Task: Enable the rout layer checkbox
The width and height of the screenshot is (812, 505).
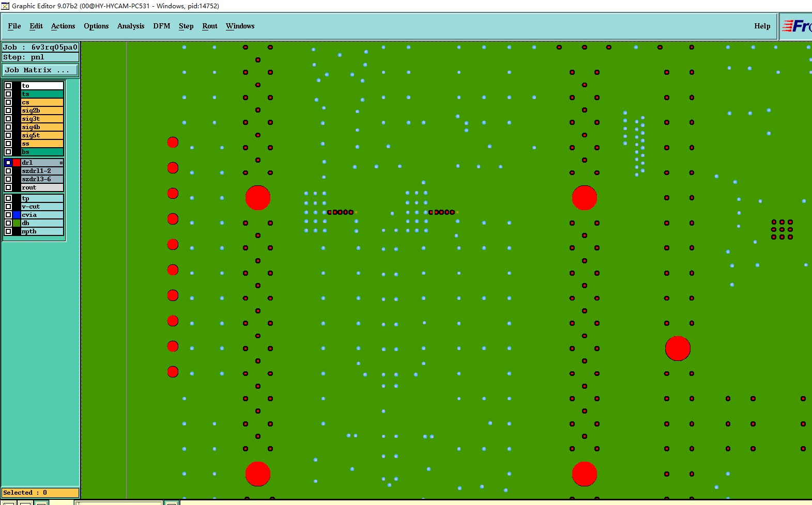Action: click(x=8, y=187)
